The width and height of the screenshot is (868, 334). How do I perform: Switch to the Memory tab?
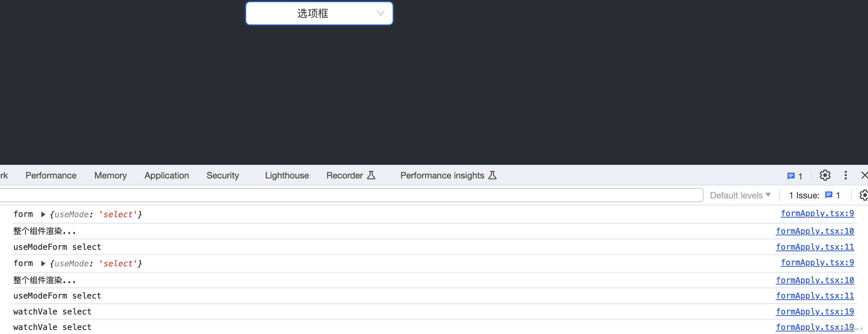111,175
